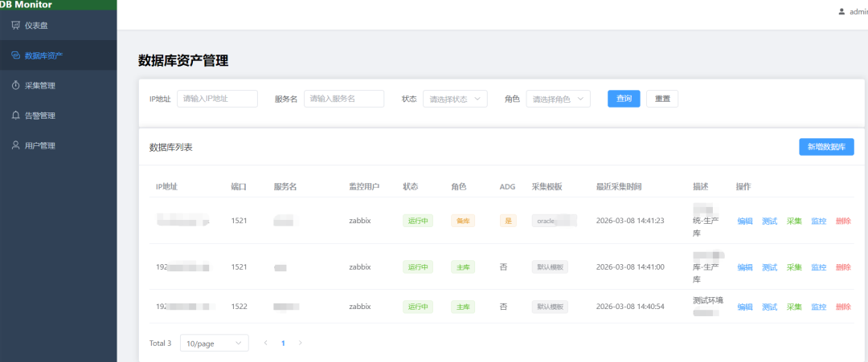Click the timestamp 2026-03-08 14:40:54
Image resolution: width=868 pixels, height=362 pixels.
pyautogui.click(x=630, y=307)
